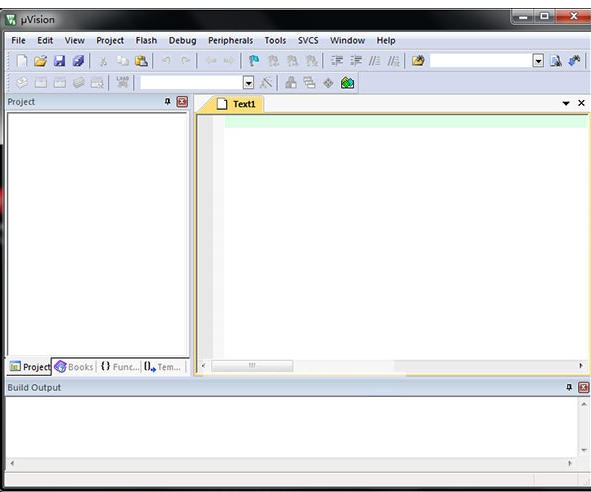This screenshot has height=492, width=591.
Task: Click the New file icon
Action: click(22, 61)
